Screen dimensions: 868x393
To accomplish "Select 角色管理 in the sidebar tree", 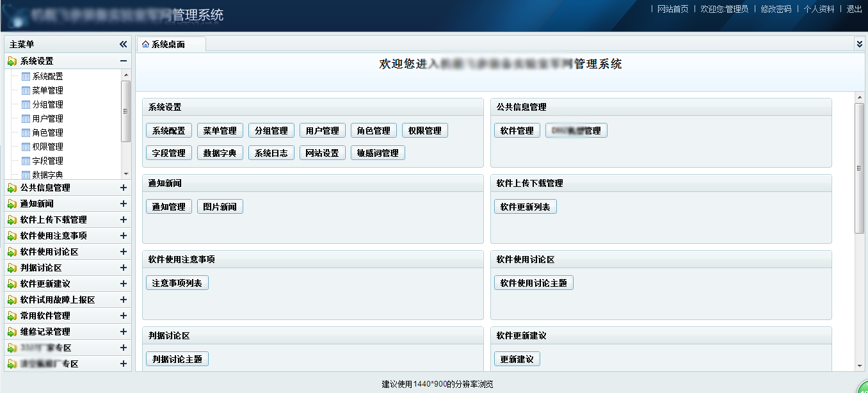I will click(47, 132).
